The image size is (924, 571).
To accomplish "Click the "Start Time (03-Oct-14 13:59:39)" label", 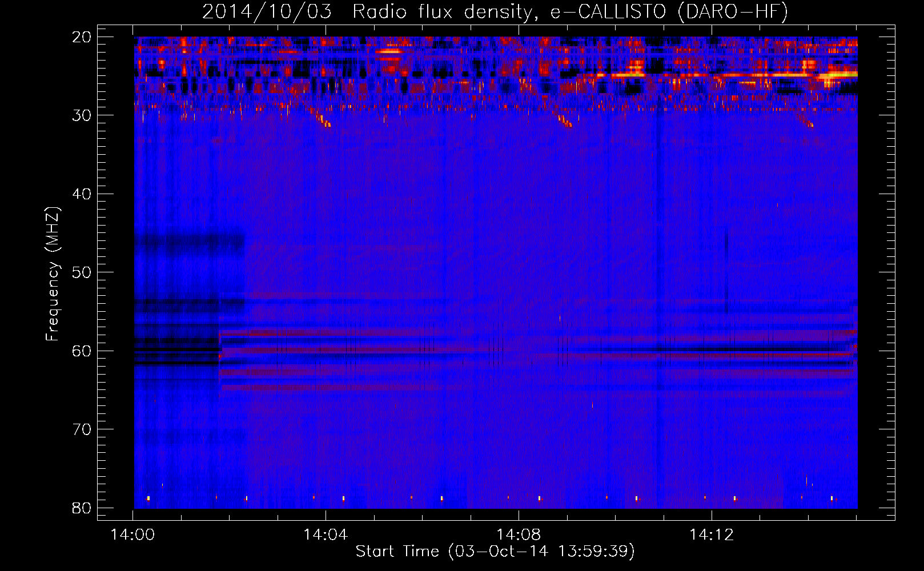I will point(495,552).
